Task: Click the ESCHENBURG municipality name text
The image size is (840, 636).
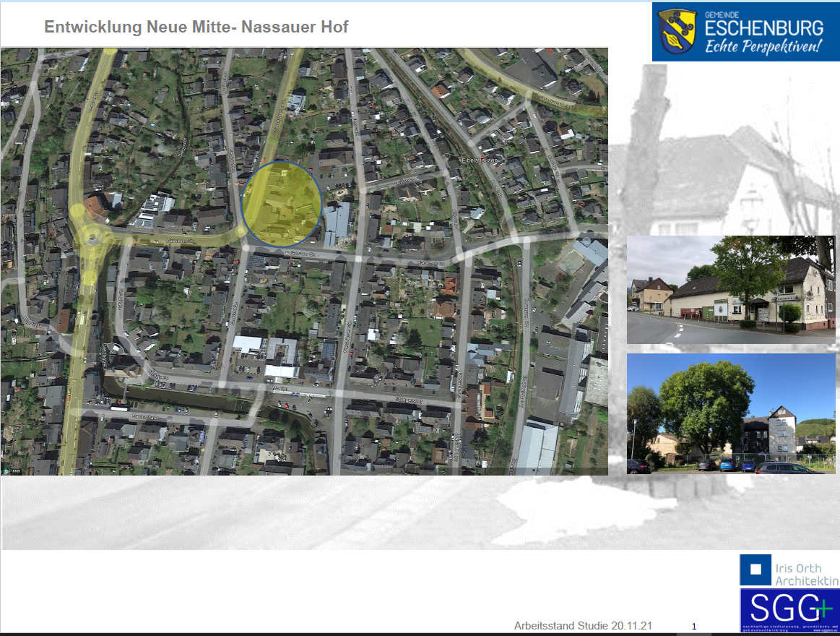Action: coord(763,28)
